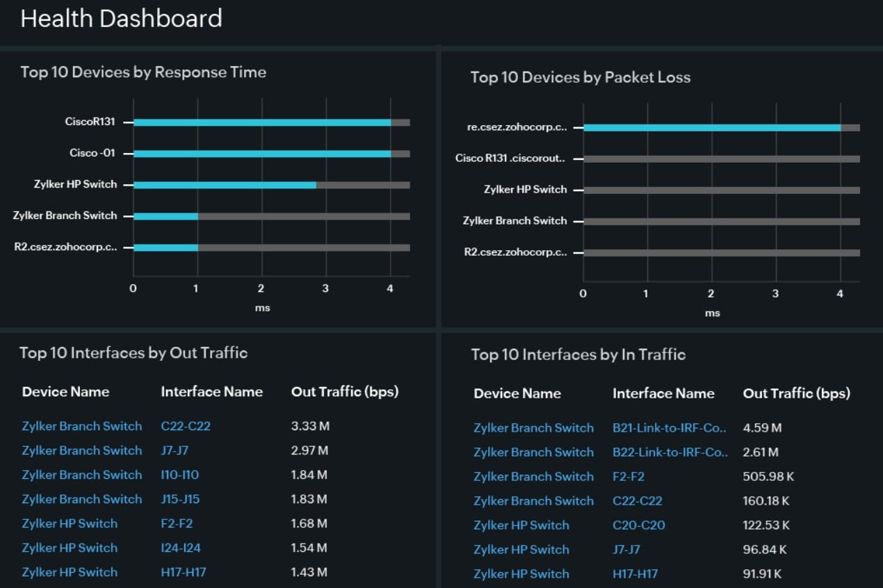Open interface H17-H17 in In Traffic table
This screenshot has width=883, height=588.
pyautogui.click(x=639, y=573)
